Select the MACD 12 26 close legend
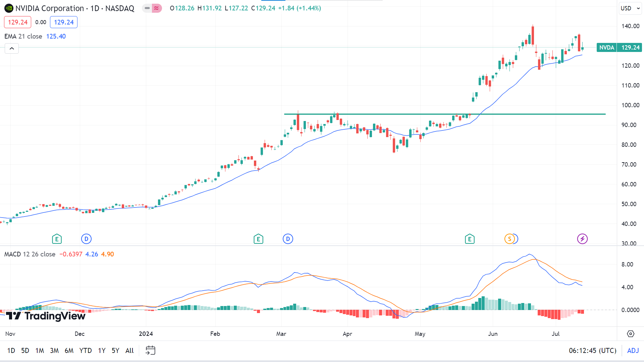644x362 pixels. [x=30, y=254]
